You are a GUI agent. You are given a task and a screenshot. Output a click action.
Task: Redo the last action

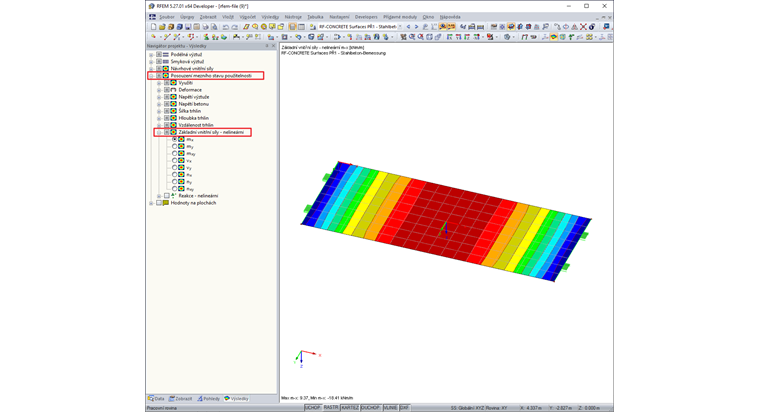[235, 27]
